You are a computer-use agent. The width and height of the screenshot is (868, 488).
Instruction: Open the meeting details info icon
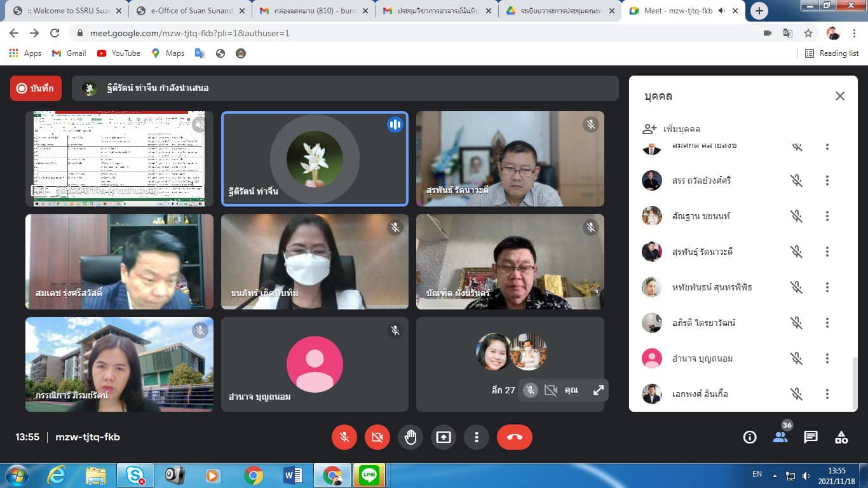[x=750, y=437]
